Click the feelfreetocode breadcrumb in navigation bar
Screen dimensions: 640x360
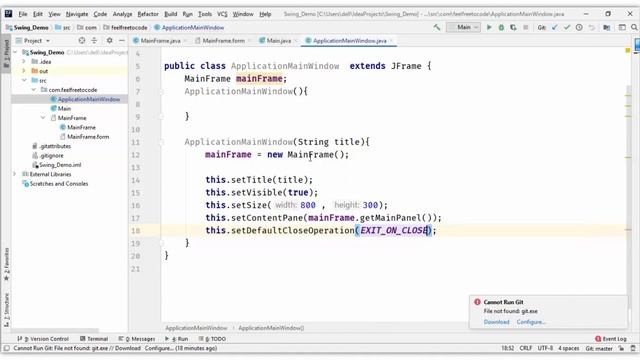129,27
